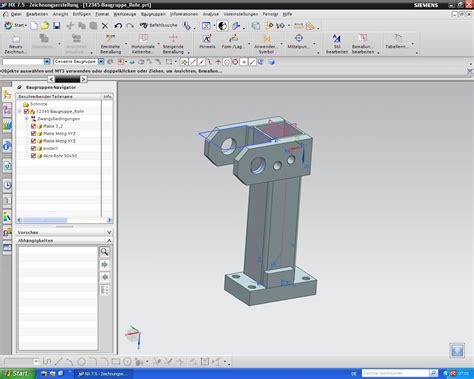Open the Gesamte Baugruppe dropdown

tap(101, 62)
